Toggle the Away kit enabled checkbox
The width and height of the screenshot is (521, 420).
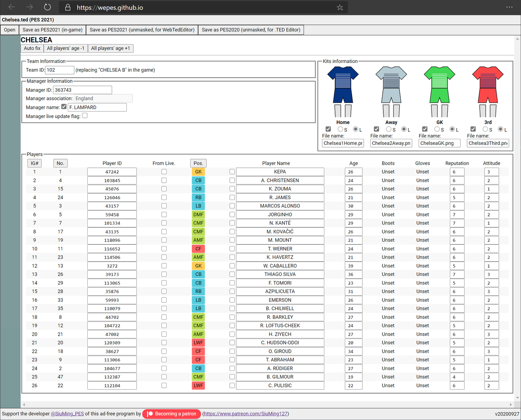click(377, 129)
